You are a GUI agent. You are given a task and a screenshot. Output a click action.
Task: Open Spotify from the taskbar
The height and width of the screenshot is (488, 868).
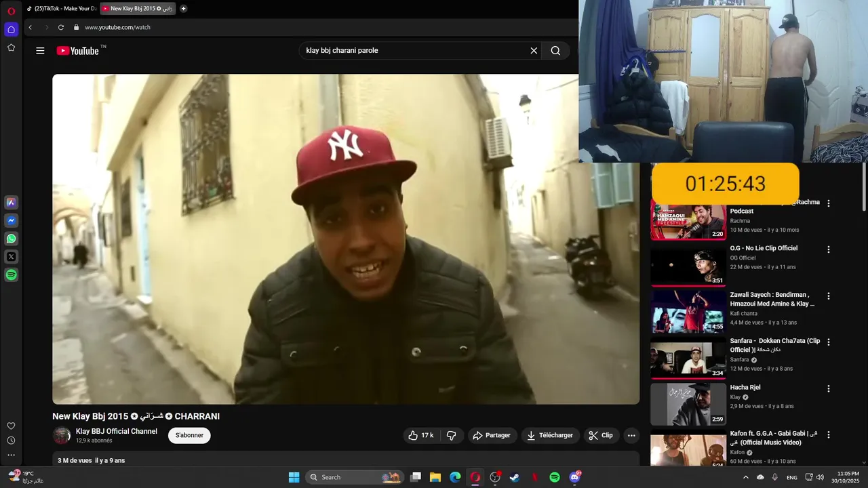(x=555, y=477)
